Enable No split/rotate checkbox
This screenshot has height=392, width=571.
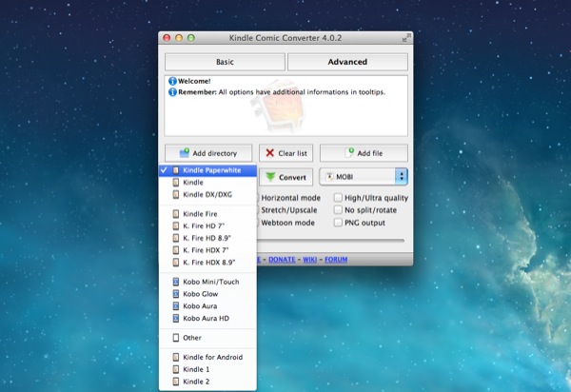338,210
